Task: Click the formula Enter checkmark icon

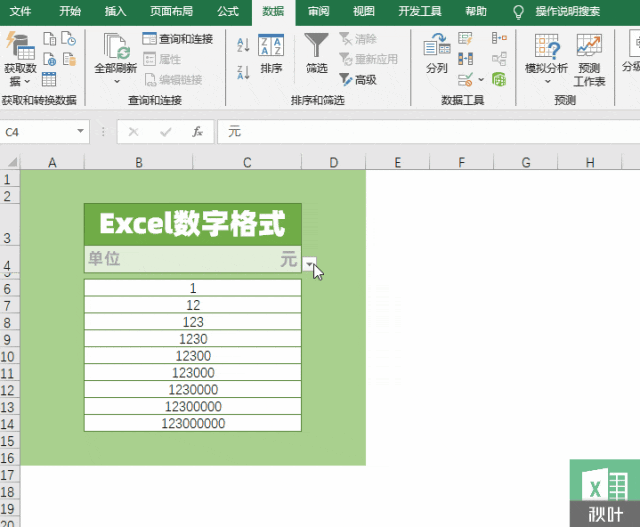Action: (166, 132)
